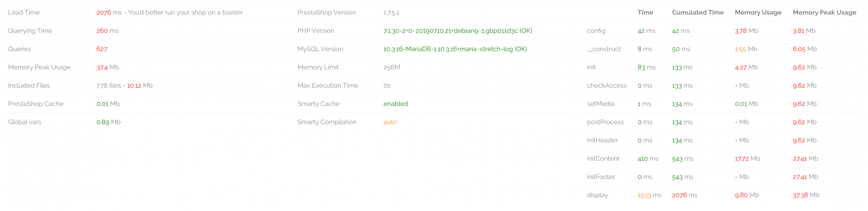Viewport: 868px width, 211px height.
Task: Click the Smarty Compilation auto value
Action: [x=390, y=122]
